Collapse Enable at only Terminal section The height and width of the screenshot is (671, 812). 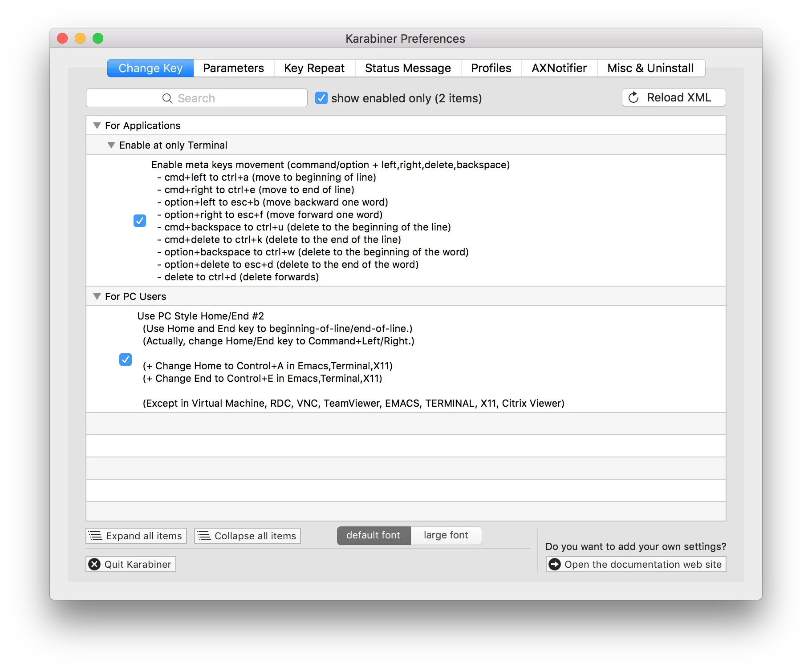(111, 145)
